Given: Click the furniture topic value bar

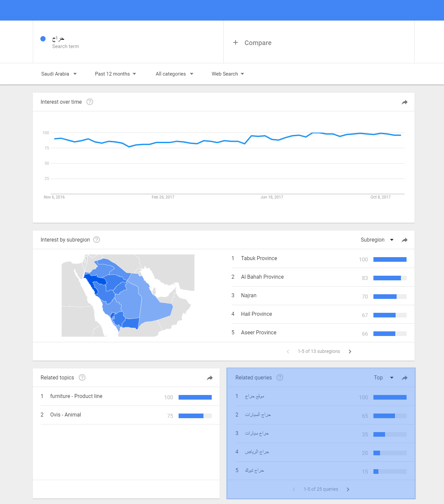Looking at the screenshot, I should 195,397.
